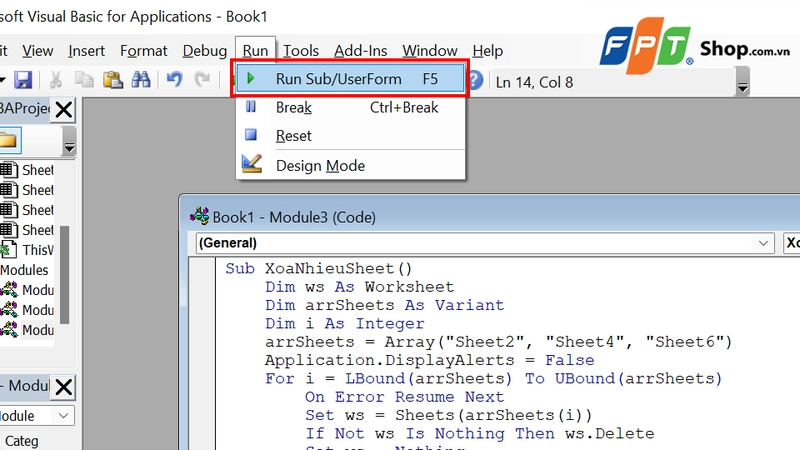Select ThisWorkbook in project tree

[x=27, y=250]
